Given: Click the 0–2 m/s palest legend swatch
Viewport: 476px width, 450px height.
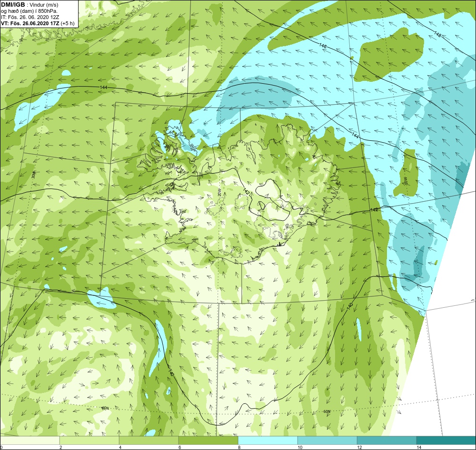Looking at the screenshot, I should pyautogui.click(x=30, y=440).
